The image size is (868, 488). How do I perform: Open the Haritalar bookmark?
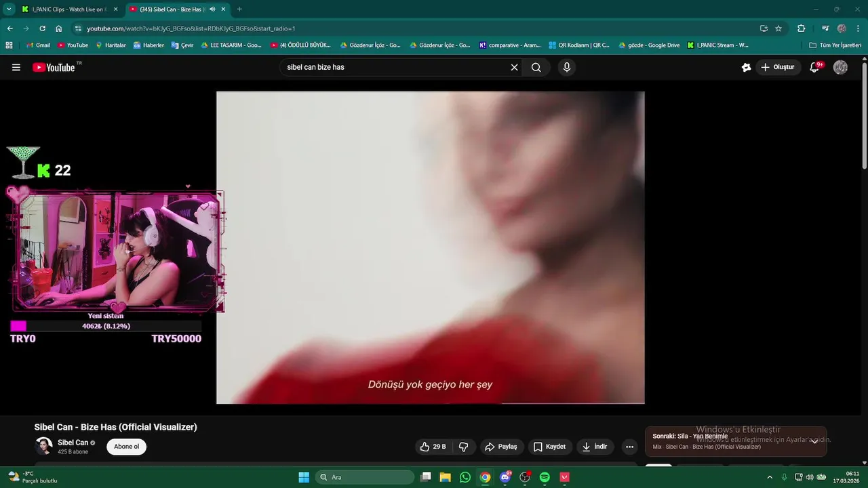(111, 45)
